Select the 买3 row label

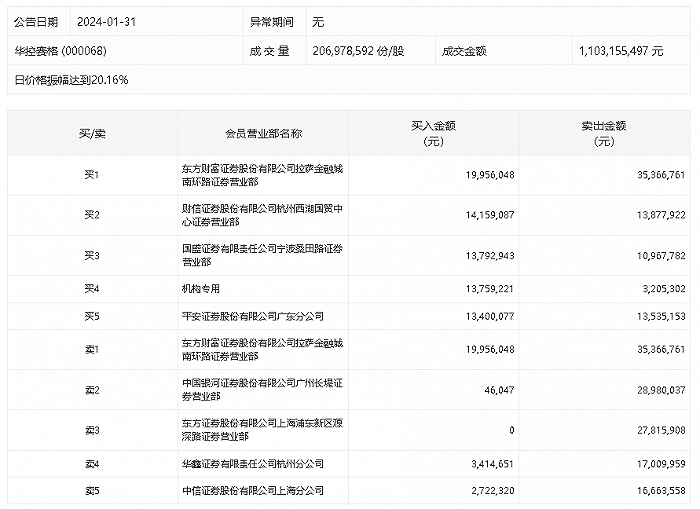(92, 255)
